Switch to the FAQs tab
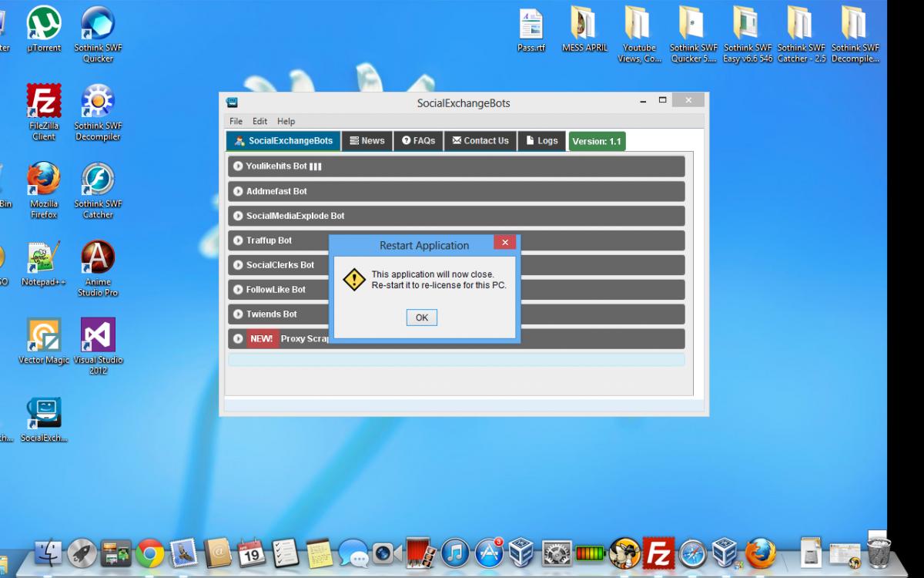924x578 pixels. point(418,141)
